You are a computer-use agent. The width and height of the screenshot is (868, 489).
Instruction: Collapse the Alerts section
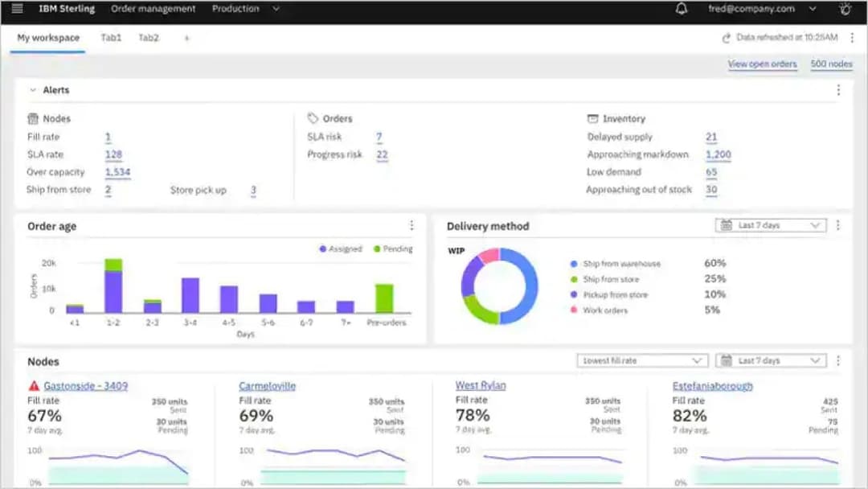point(33,90)
